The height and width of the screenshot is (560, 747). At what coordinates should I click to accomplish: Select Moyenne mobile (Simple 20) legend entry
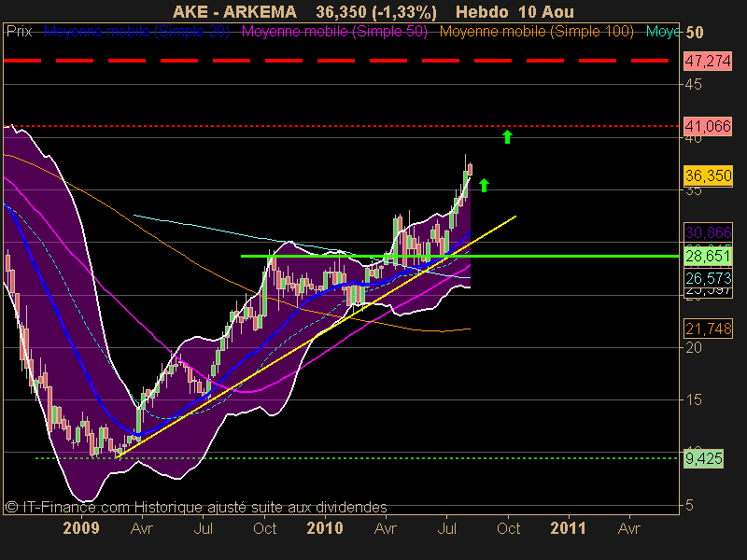(136, 32)
